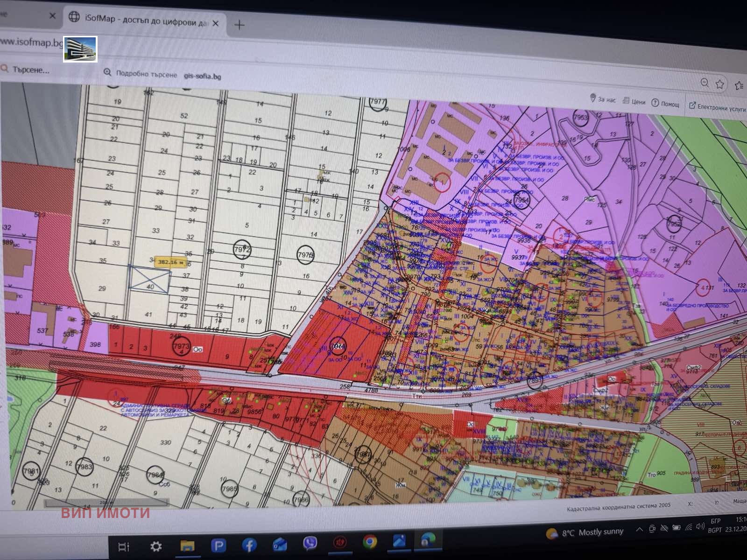
Task: Click the magnifier icon next to Подробно търсене
Action: (108, 73)
